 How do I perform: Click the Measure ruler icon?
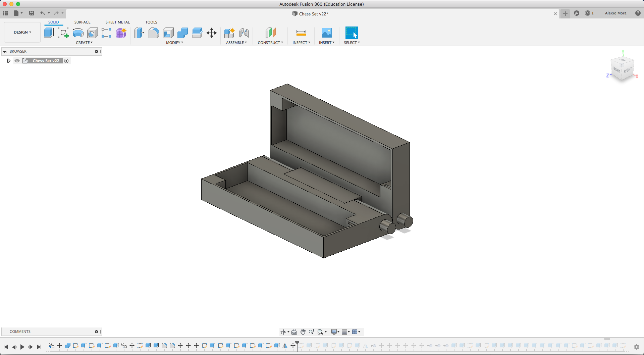pos(301,33)
